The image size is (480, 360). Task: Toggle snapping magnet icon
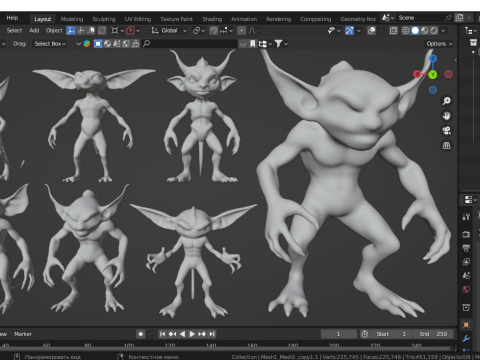(x=214, y=31)
